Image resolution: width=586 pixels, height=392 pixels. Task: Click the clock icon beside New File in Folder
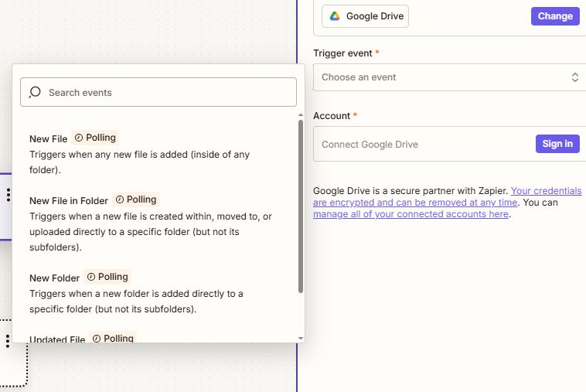119,199
